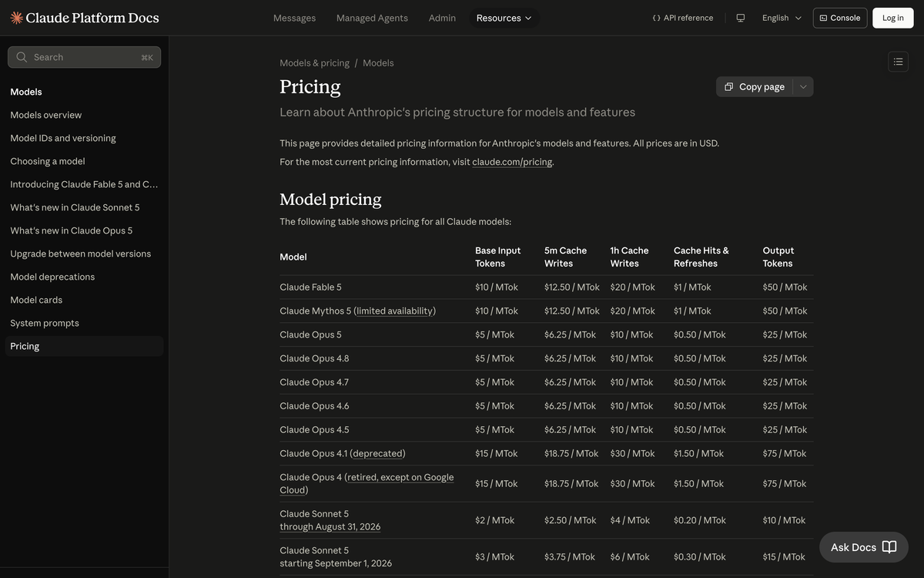The width and height of the screenshot is (924, 578).
Task: Click the book icon in Ask Docs
Action: tap(889, 547)
